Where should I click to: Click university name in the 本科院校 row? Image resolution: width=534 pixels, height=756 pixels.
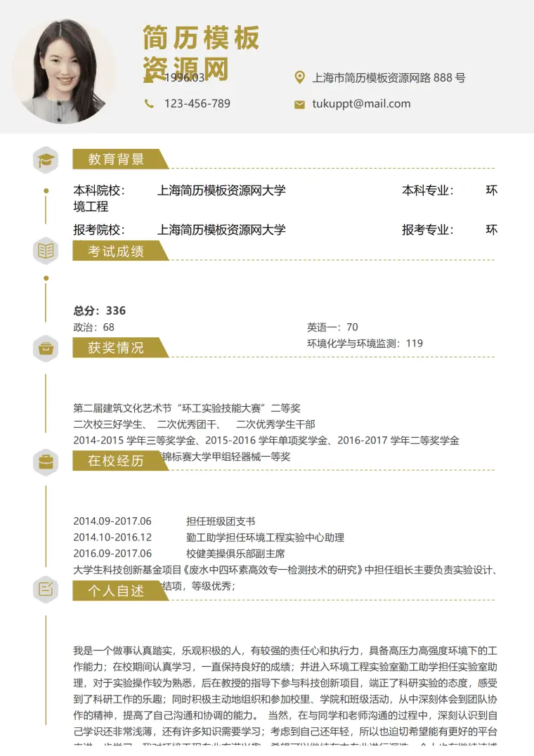click(x=222, y=190)
